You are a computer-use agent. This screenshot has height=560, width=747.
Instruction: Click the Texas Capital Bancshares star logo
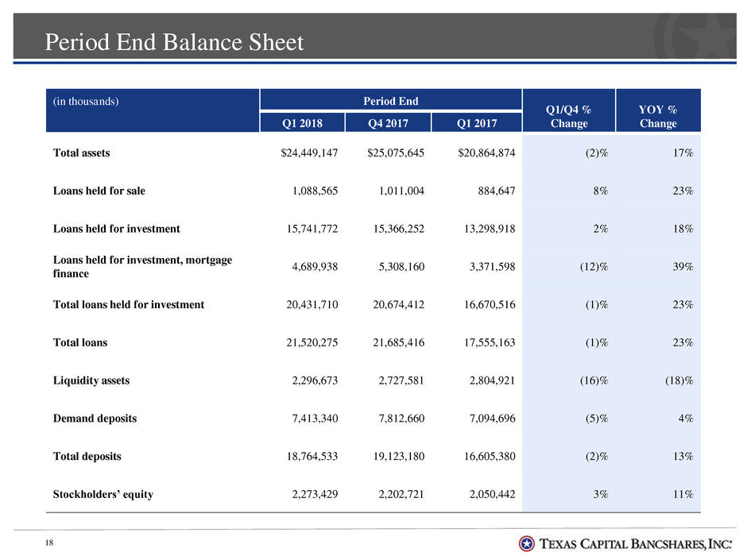tap(526, 543)
